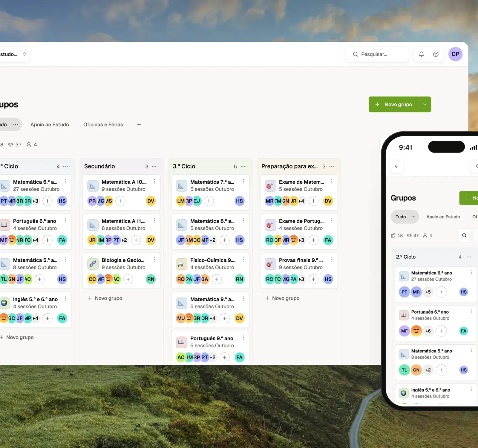Add member to Físico-Química 9 card
The width and height of the screenshot is (478, 448).
(x=217, y=279)
